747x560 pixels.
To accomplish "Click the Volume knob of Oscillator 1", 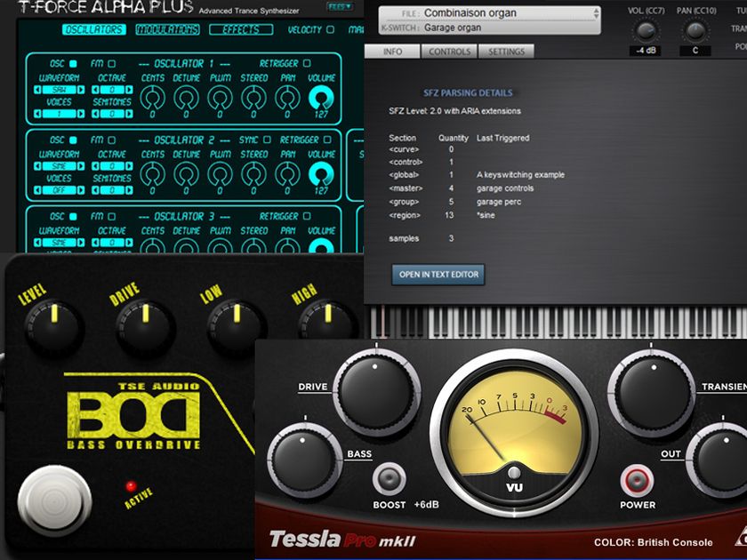I will (x=321, y=97).
